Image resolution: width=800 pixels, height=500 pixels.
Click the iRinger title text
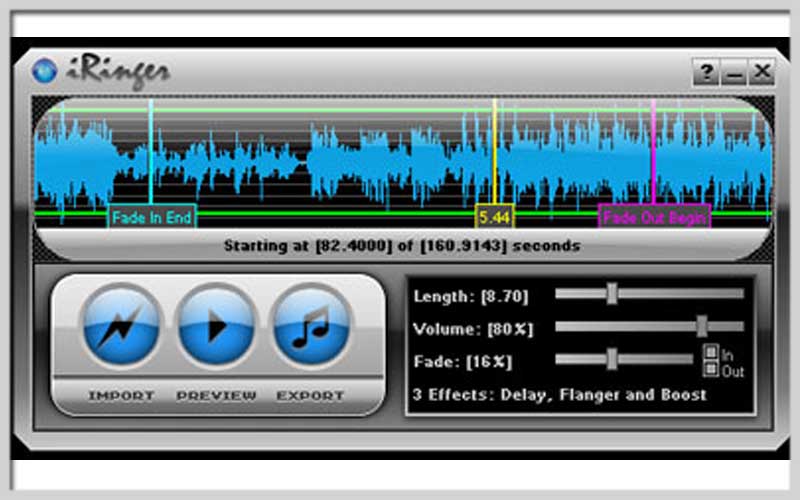pos(118,73)
